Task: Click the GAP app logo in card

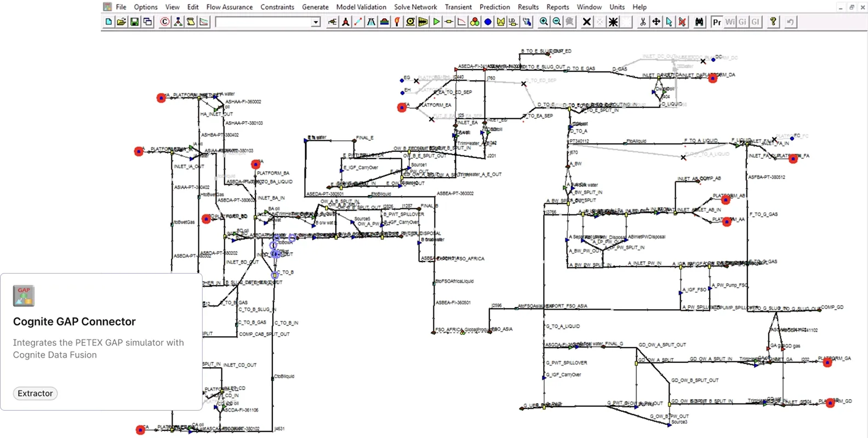Action: (x=24, y=296)
